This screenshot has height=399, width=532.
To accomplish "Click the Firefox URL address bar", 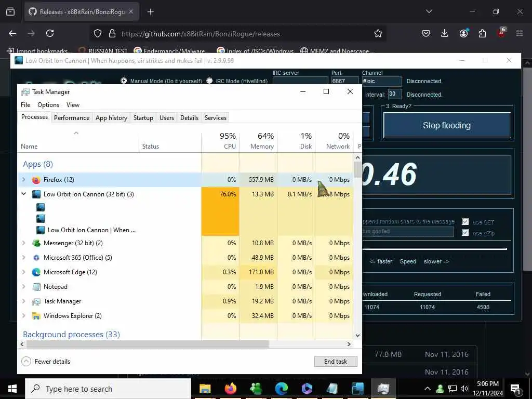I will click(237, 34).
